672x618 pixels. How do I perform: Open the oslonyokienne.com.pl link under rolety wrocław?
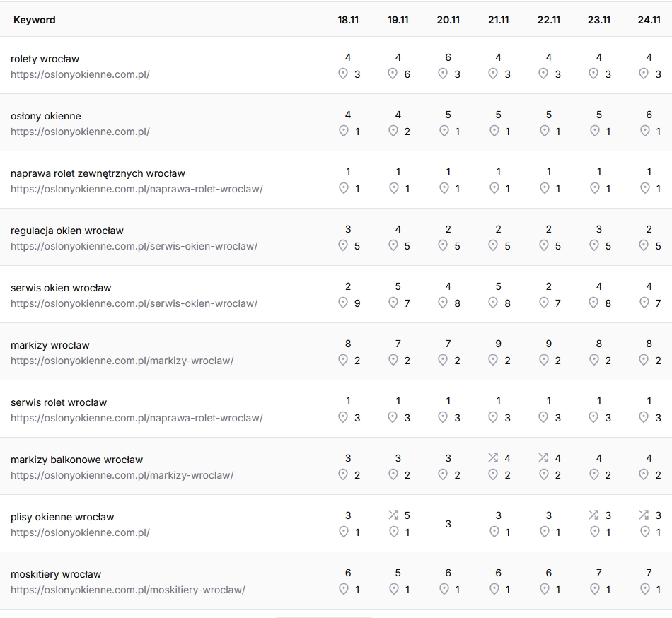[80, 74]
